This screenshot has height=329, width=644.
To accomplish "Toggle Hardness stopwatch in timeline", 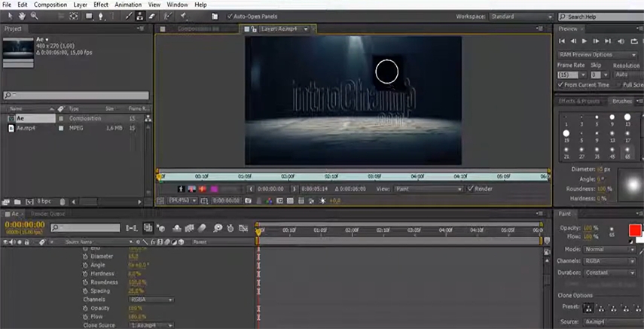I will coord(85,273).
